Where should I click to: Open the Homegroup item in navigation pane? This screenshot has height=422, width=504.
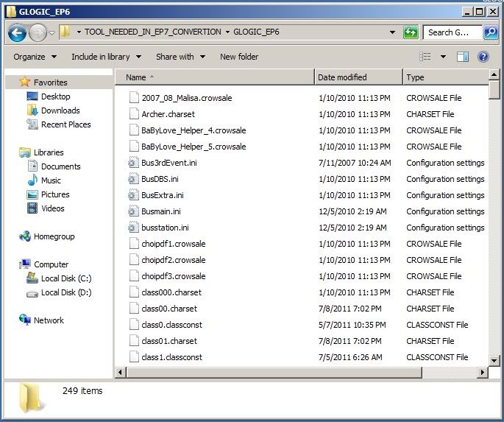pyautogui.click(x=54, y=236)
